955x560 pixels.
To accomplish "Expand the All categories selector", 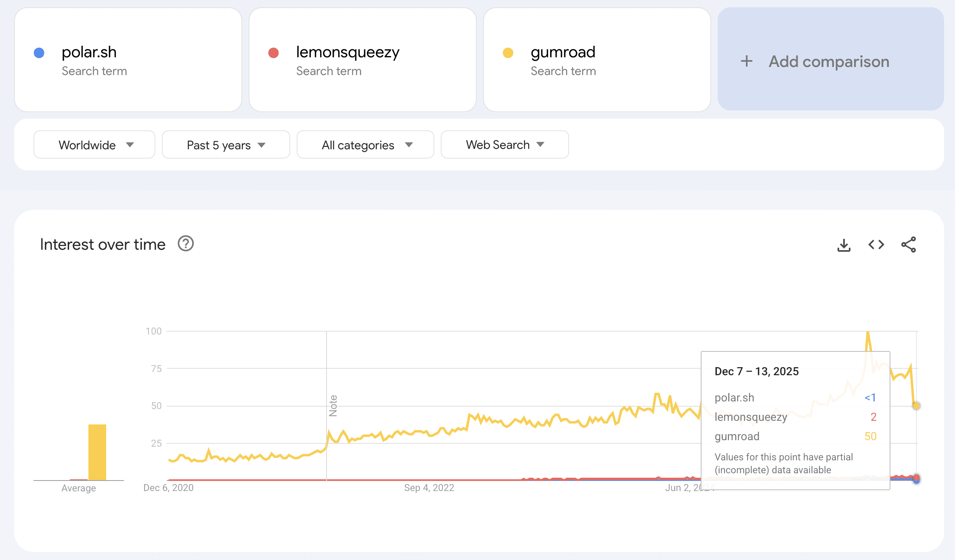I will click(x=364, y=144).
